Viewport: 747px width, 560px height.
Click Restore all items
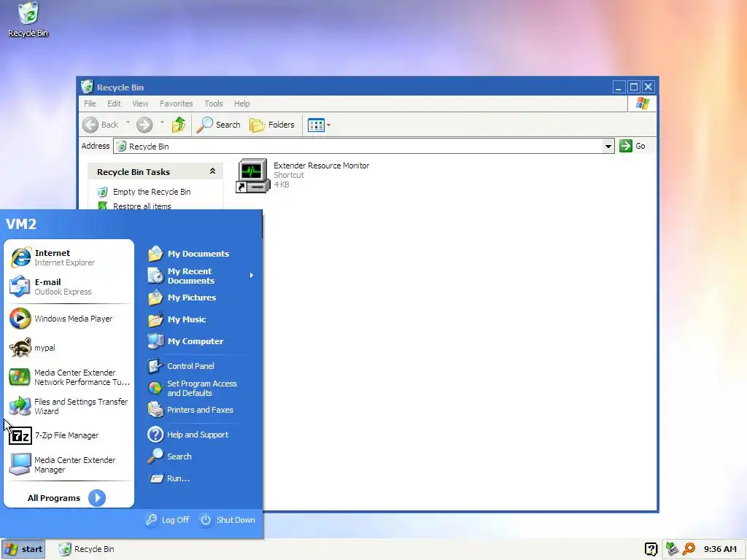click(134, 206)
